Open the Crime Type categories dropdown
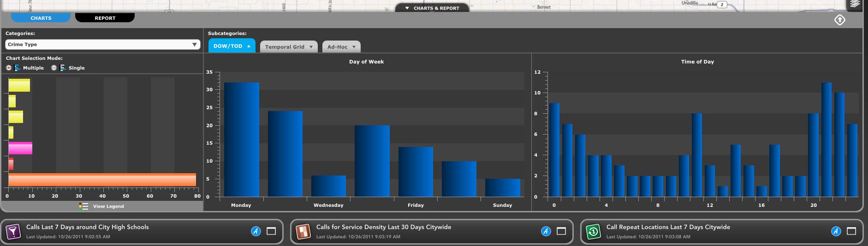The width and height of the screenshot is (868, 246). click(x=102, y=44)
